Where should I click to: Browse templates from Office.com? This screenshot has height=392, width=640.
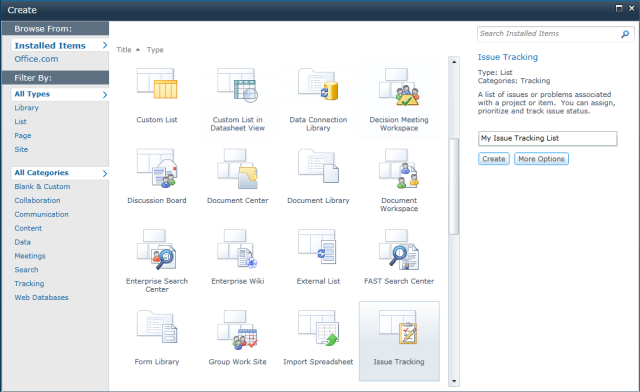[x=36, y=59]
